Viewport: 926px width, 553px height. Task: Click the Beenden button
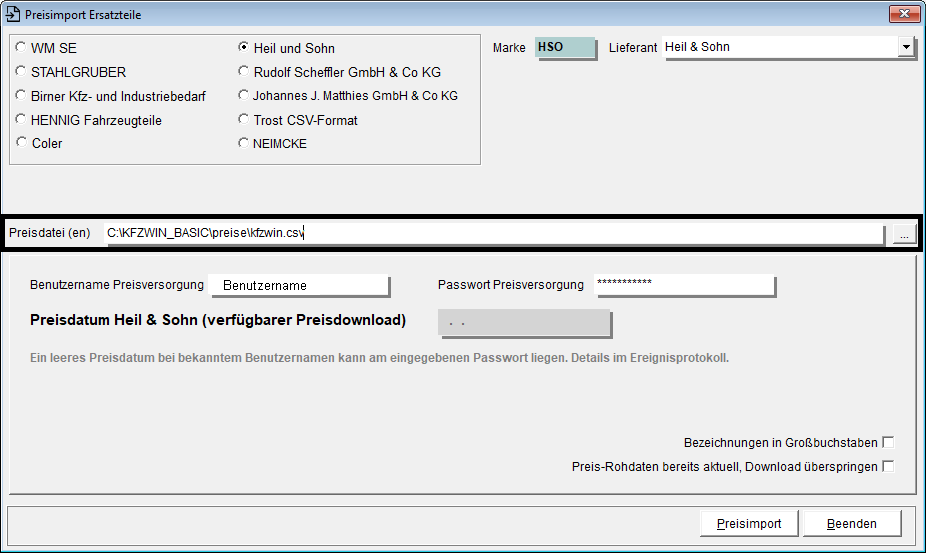(852, 523)
